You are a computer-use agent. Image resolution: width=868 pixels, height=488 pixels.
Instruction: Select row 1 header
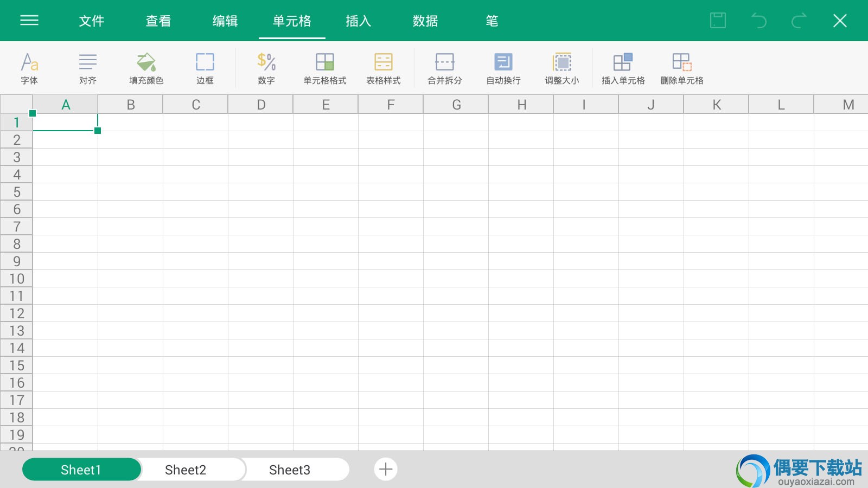[x=16, y=123]
